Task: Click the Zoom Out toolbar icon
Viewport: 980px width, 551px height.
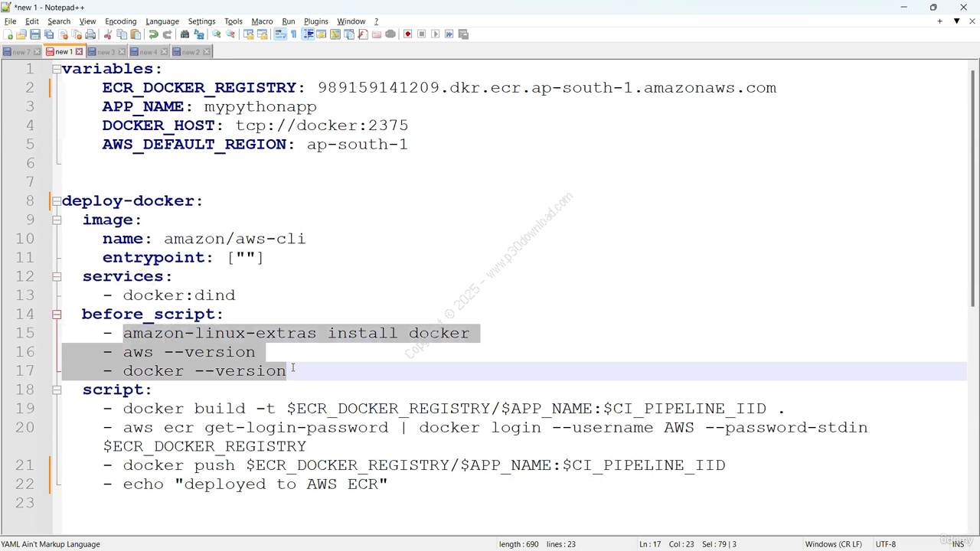Action: point(230,34)
